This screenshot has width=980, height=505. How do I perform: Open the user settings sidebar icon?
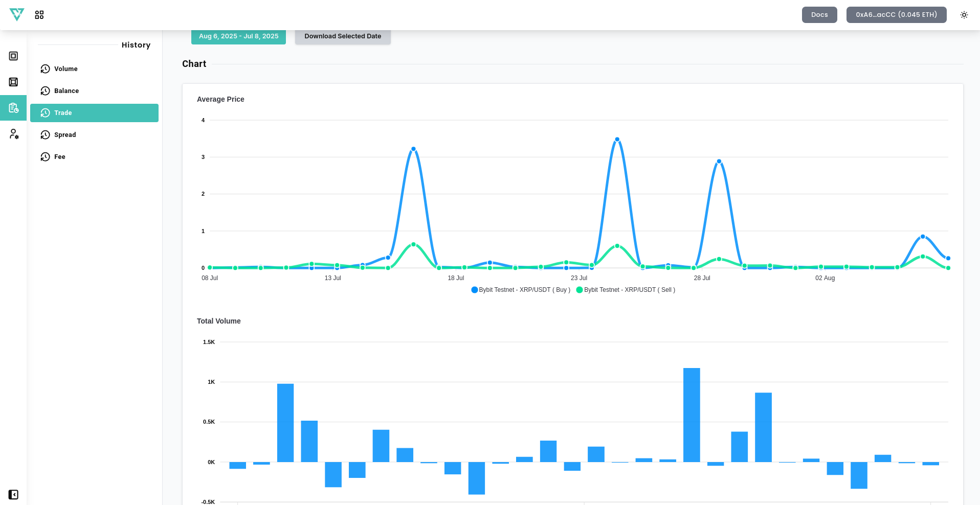click(x=14, y=134)
